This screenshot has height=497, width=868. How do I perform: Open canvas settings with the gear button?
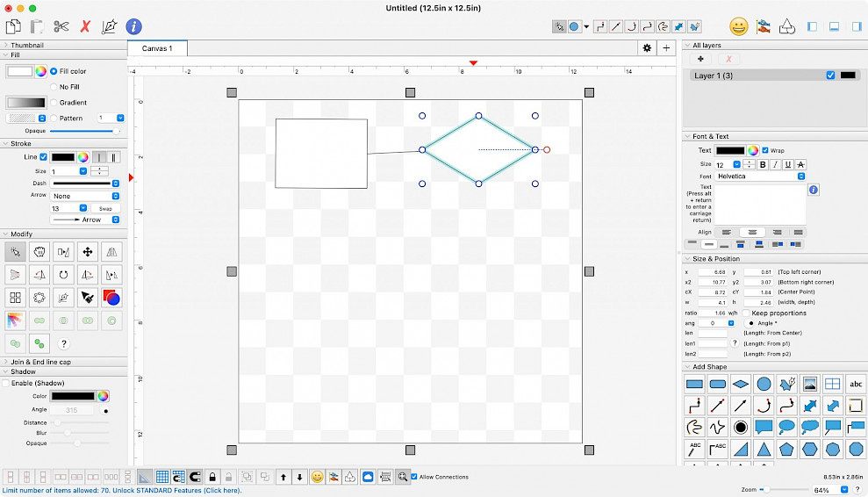(x=647, y=48)
